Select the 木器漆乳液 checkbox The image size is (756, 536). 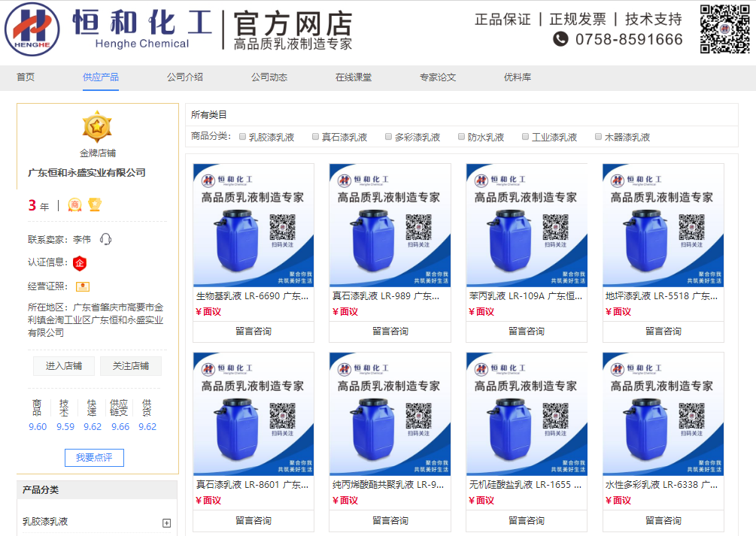pos(598,136)
